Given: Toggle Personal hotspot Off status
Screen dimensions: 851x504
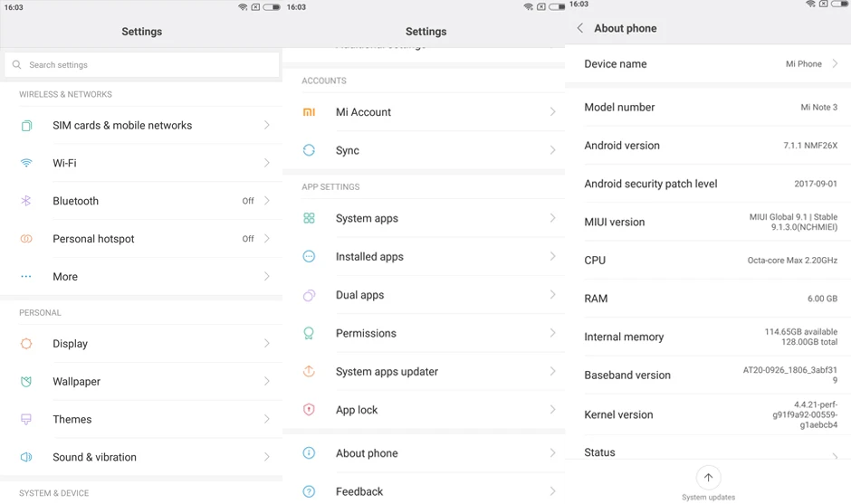Looking at the screenshot, I should [248, 239].
